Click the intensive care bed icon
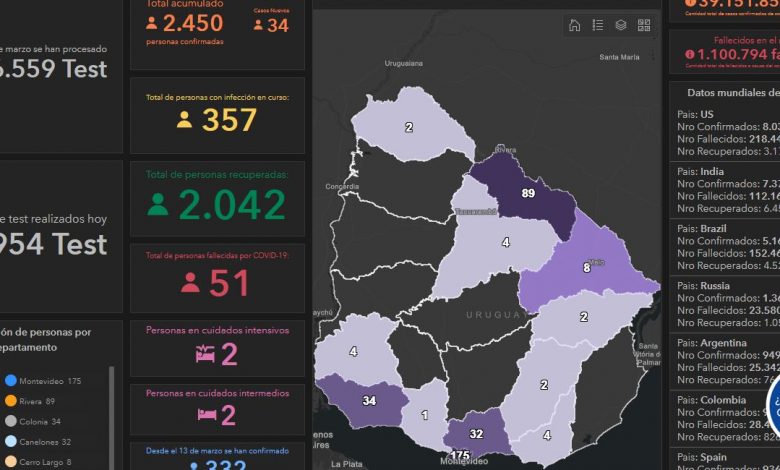 (205, 354)
